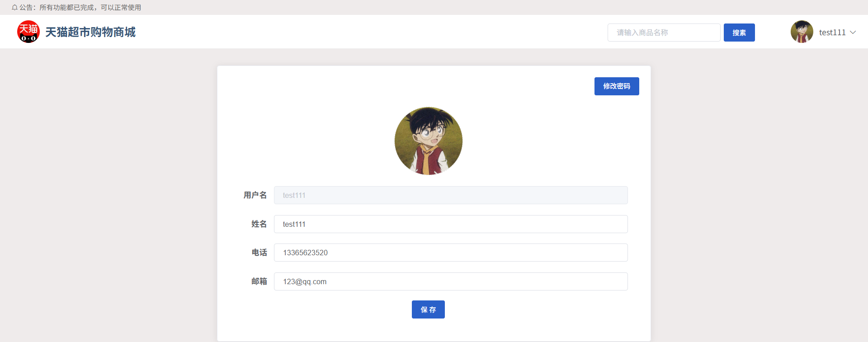Click the test111 username in header
This screenshot has width=868, height=342.
[x=832, y=33]
